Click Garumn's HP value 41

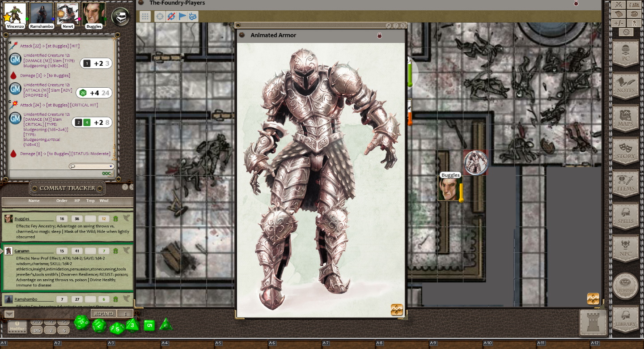click(77, 251)
